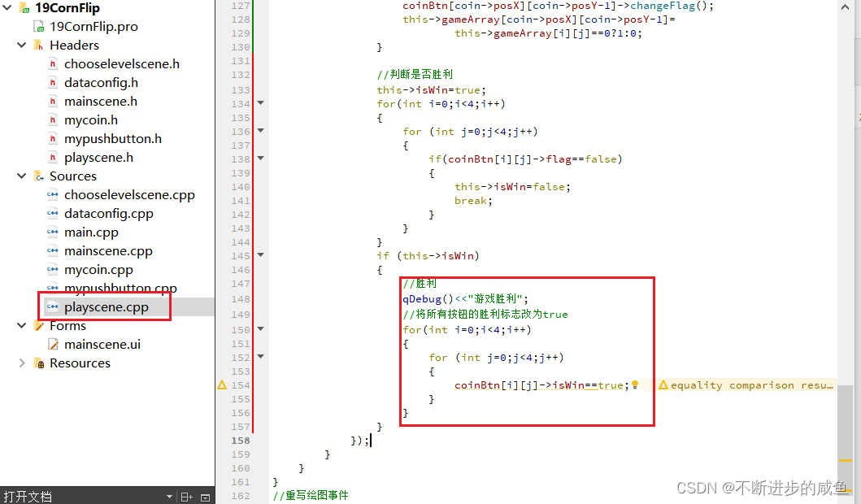Click ui file icon beside mainscene.ui
Viewport: 861px width, 504px height.
pos(53,344)
